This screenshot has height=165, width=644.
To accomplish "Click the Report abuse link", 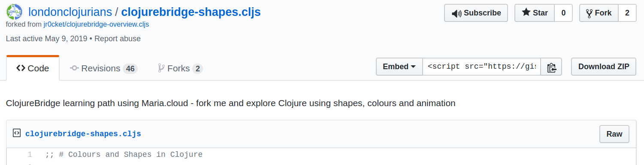I will (118, 39).
